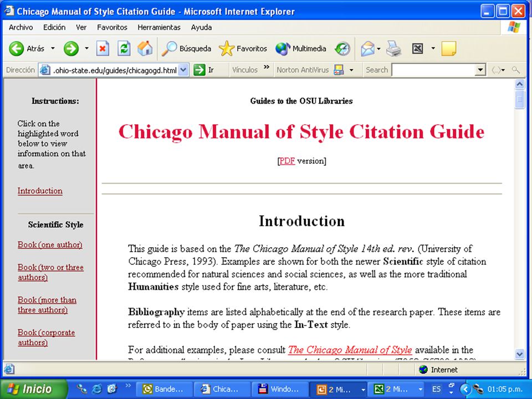Follow The Chicago Manual of Style link

pyautogui.click(x=350, y=350)
